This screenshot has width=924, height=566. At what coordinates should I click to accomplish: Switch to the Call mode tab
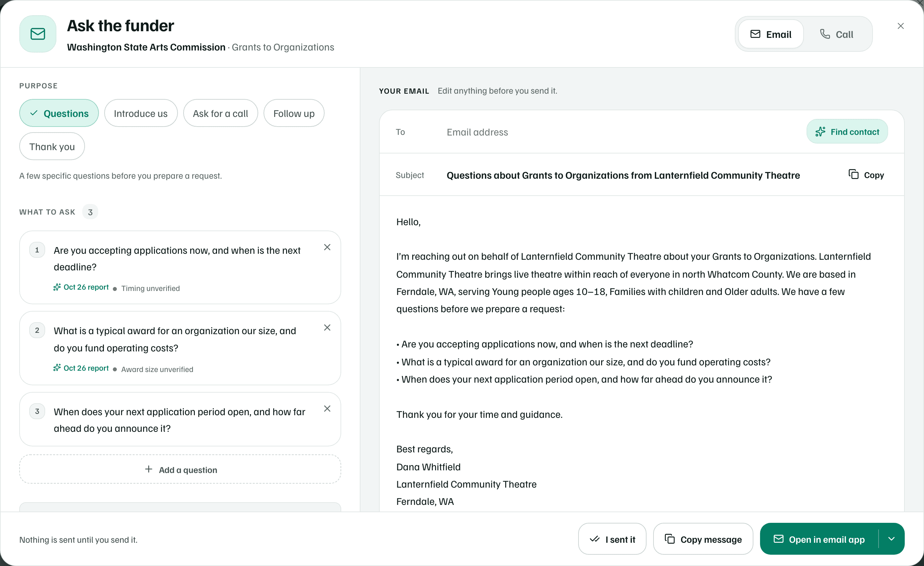pyautogui.click(x=836, y=34)
